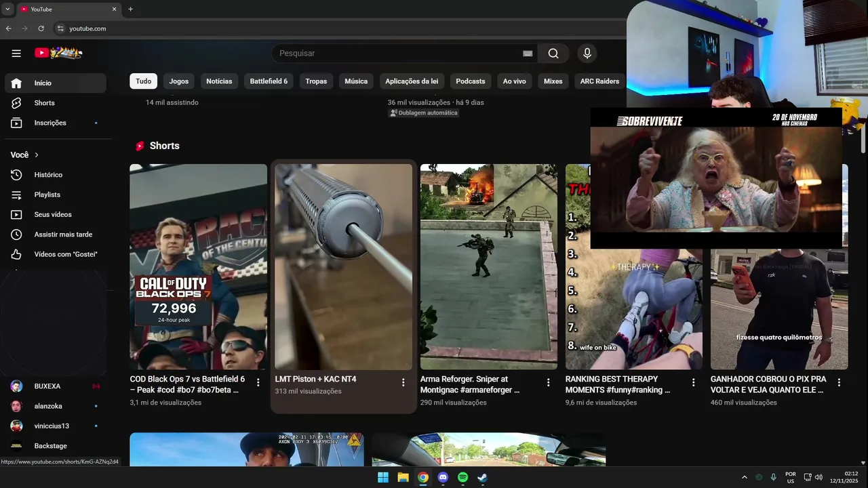Expand the Você section
This screenshot has width=868, height=488.
[x=25, y=155]
